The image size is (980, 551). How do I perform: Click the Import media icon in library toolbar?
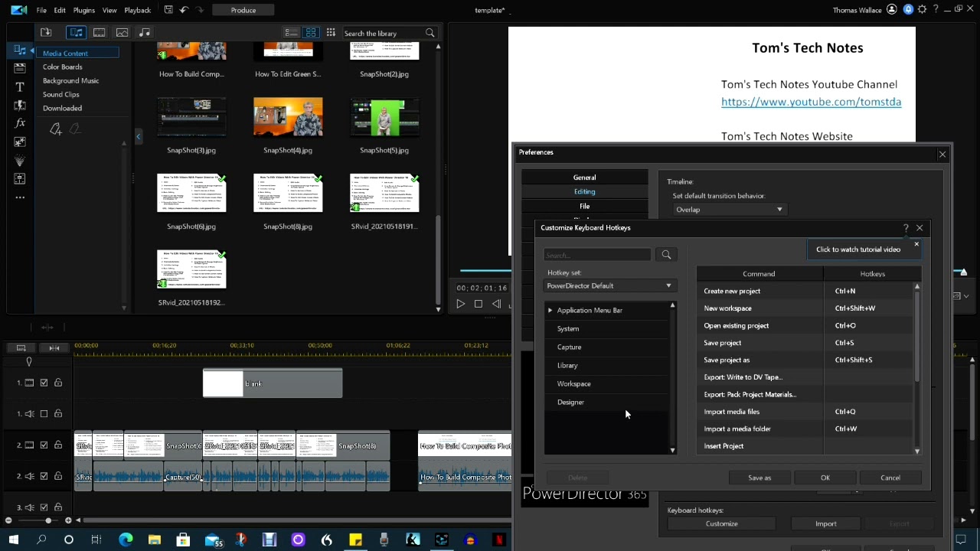[x=46, y=32]
